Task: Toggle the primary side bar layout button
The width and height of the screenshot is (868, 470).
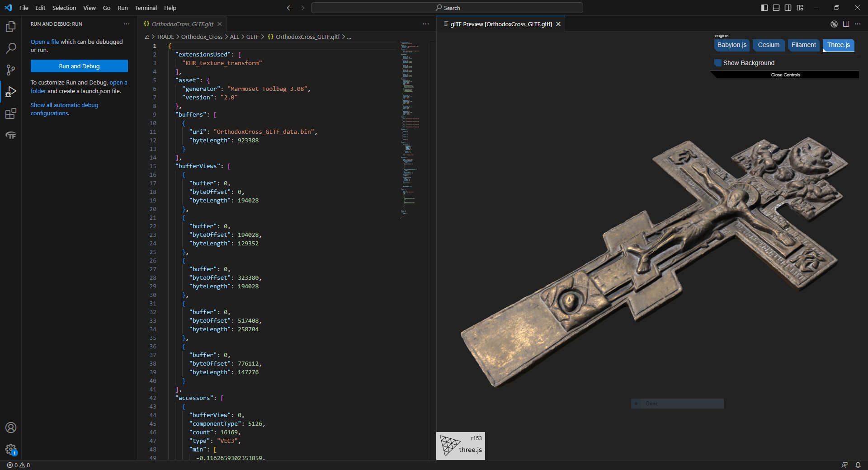Action: tap(764, 8)
